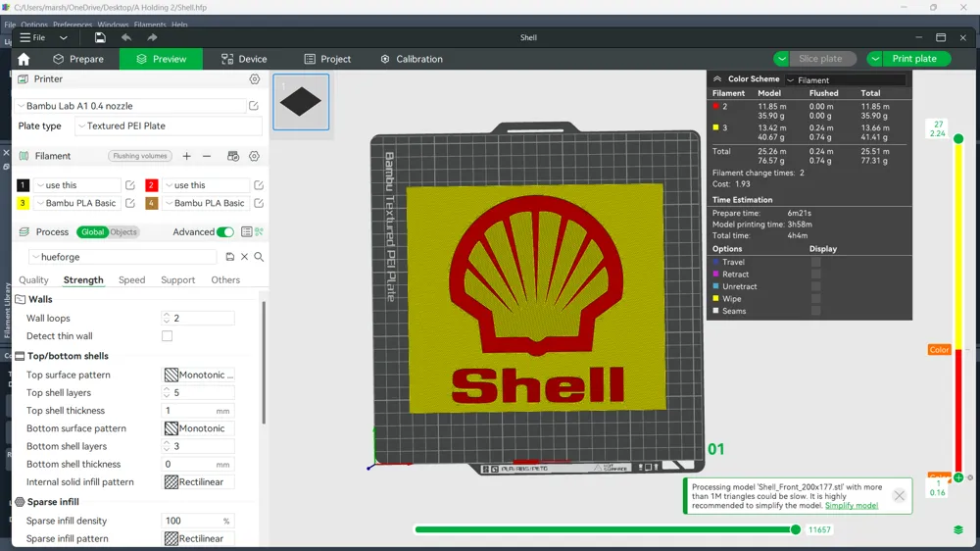Image resolution: width=980 pixels, height=551 pixels.
Task: Switch Process to Objects mode
Action: pos(123,232)
